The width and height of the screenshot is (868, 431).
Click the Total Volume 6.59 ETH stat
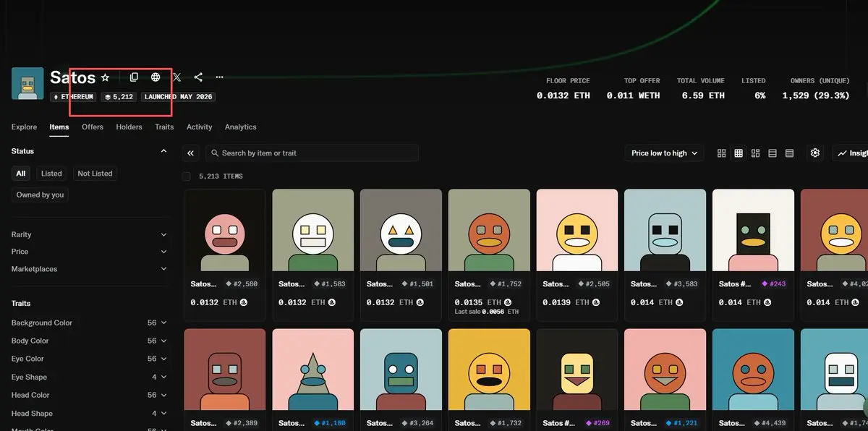point(701,88)
